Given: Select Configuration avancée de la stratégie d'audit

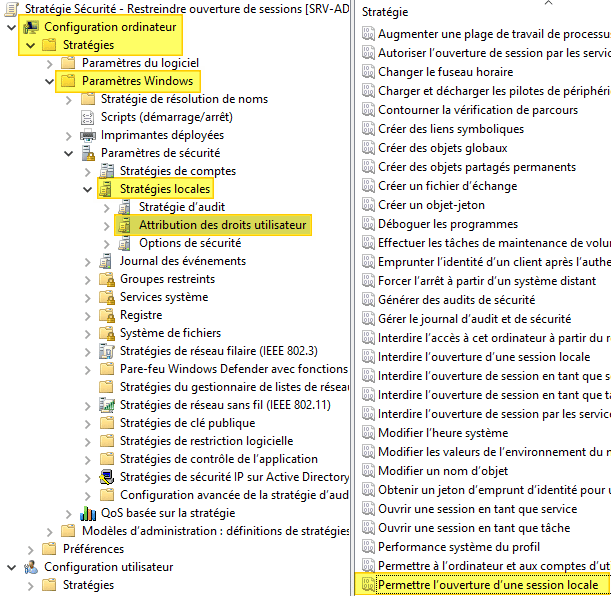Looking at the screenshot, I should click(x=234, y=495).
